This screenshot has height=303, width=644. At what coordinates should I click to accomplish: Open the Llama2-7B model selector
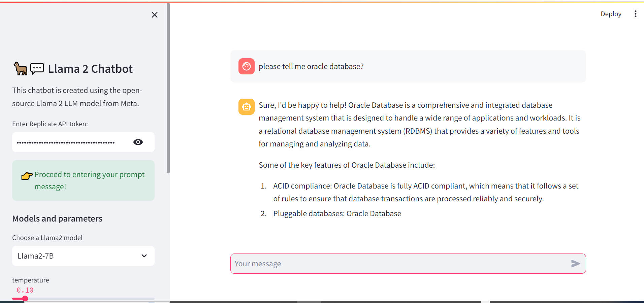pyautogui.click(x=77, y=256)
